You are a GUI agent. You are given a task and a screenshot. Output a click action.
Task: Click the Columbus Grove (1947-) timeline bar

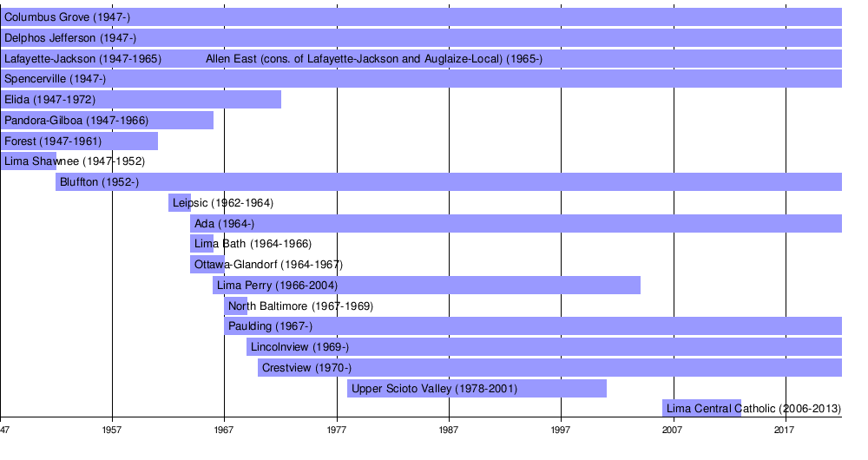(421, 17)
